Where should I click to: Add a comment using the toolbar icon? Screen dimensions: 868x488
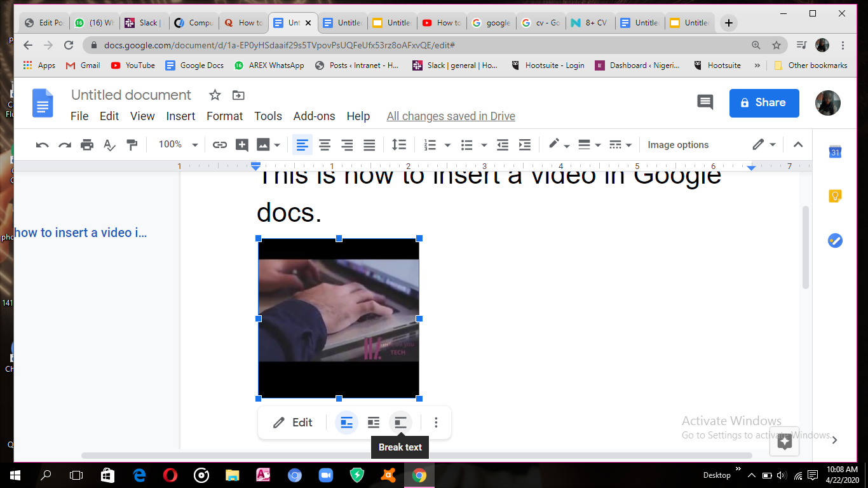point(242,145)
